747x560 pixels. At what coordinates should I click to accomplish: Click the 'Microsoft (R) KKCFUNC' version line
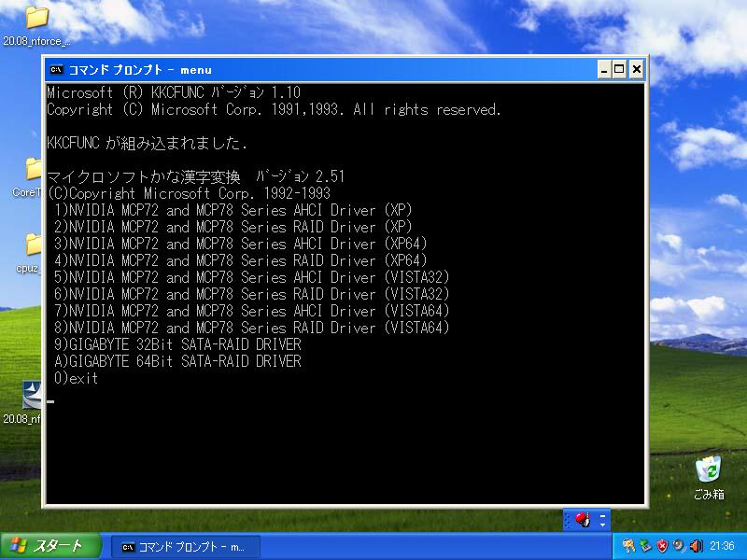(x=174, y=92)
